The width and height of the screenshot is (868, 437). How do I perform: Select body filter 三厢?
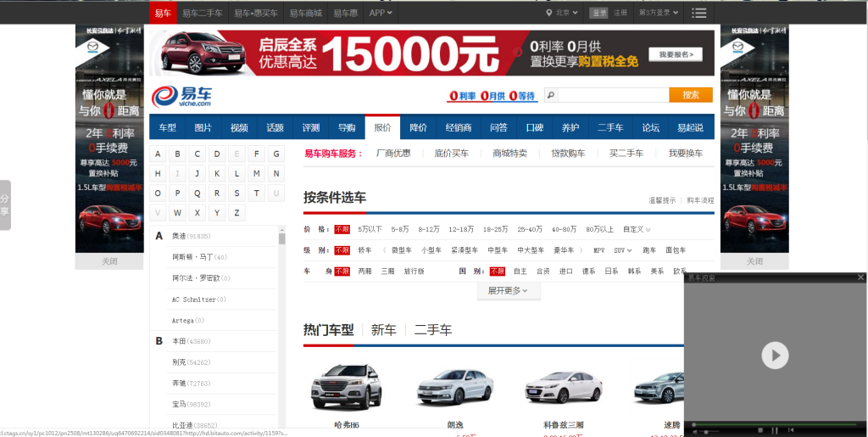tap(387, 272)
